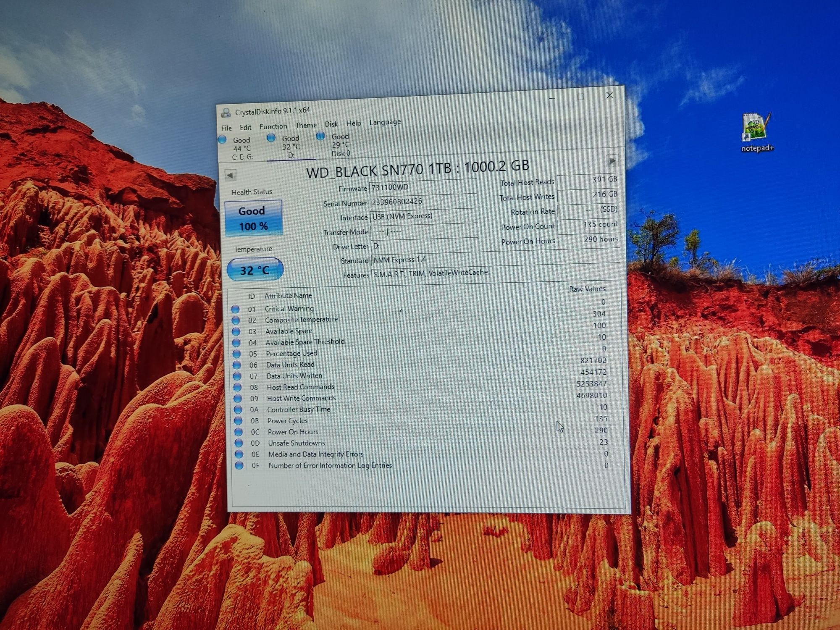This screenshot has height=630, width=840.
Task: Click the Power On Count value
Action: point(588,225)
